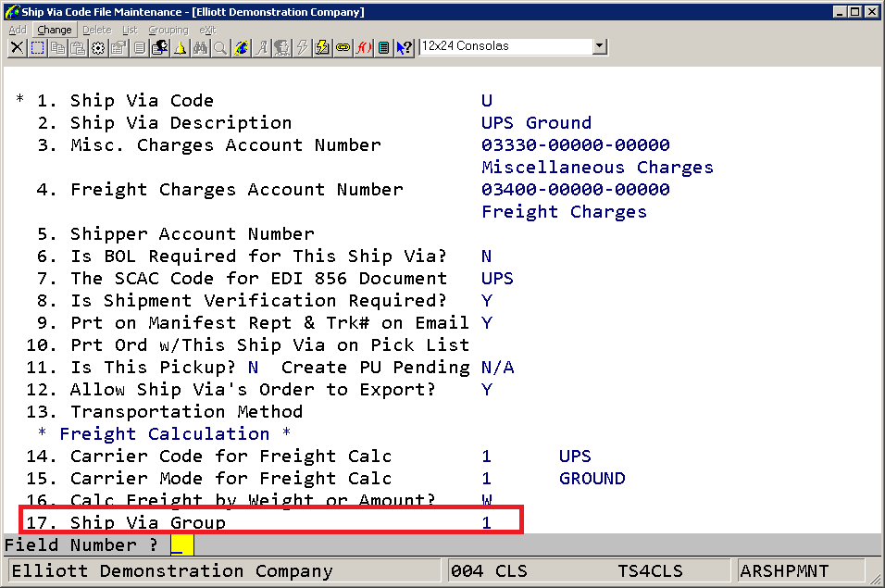Open the yellow gear settings icon

99,48
